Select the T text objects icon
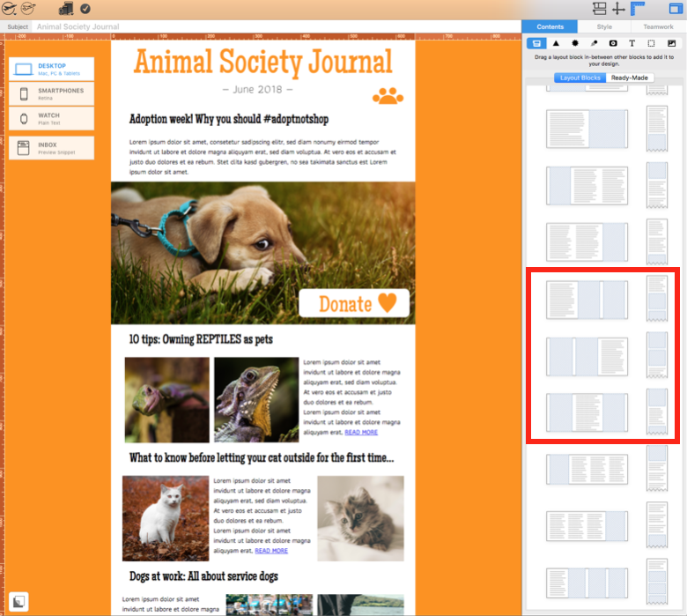 [632, 43]
